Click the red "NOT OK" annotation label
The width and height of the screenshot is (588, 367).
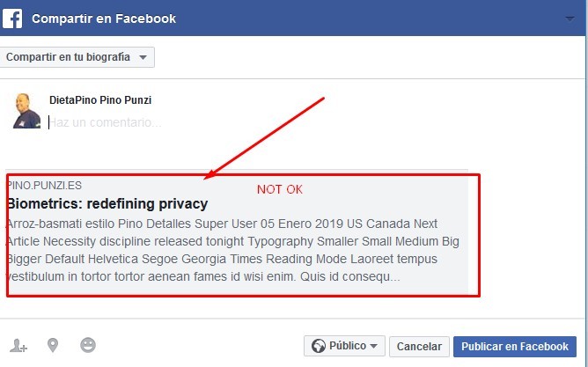pyautogui.click(x=279, y=189)
